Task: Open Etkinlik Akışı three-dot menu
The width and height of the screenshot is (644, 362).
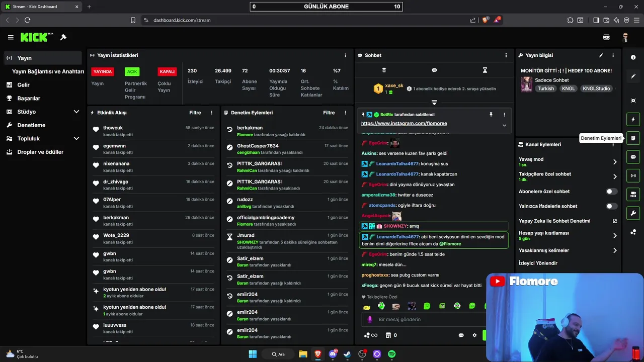Action: [x=211, y=113]
